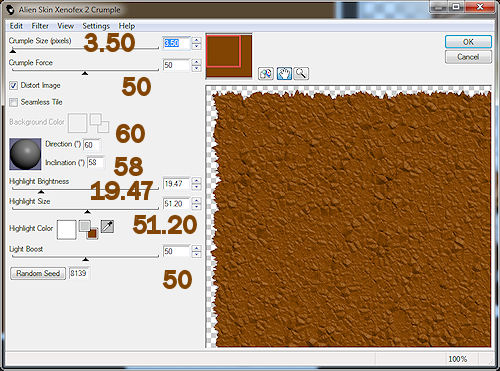
Task: Select the hand pan tool icon
Action: pos(284,73)
